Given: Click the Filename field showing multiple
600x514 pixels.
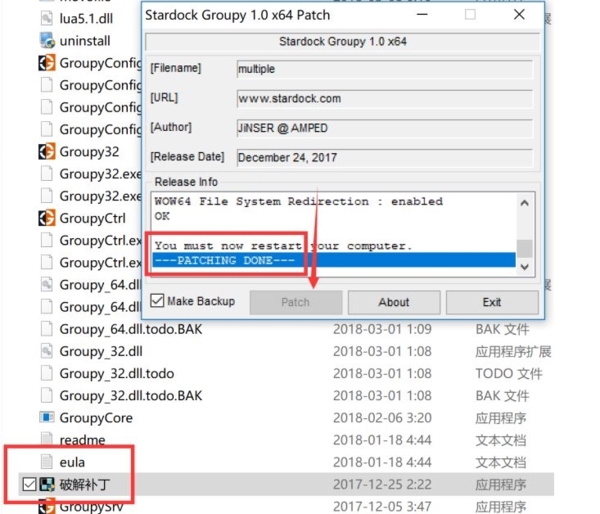Looking at the screenshot, I should coord(384,69).
